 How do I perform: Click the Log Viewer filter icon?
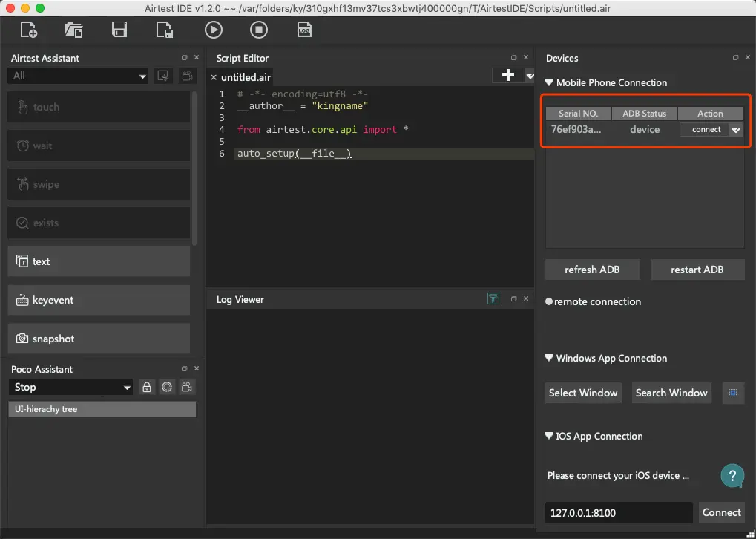click(x=493, y=299)
